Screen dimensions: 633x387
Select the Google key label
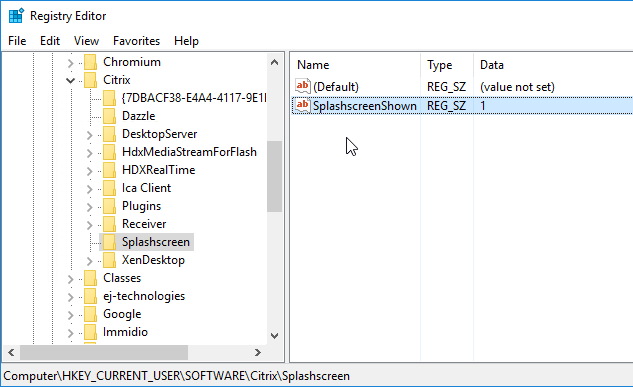tap(122, 314)
